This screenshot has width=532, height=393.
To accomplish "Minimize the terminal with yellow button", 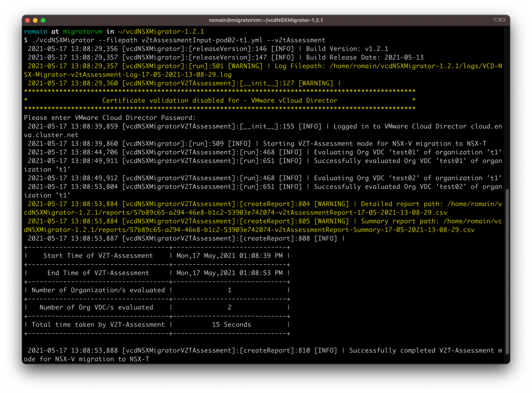I will (35, 20).
